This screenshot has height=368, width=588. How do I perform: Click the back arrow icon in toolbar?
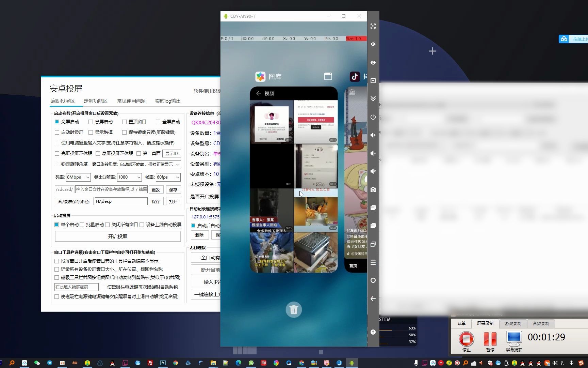[x=373, y=299]
